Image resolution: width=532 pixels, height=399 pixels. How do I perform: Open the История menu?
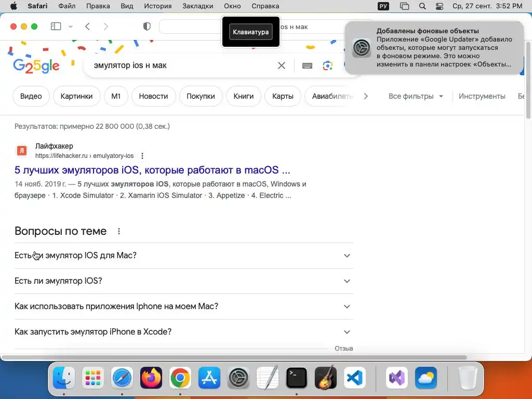[158, 6]
